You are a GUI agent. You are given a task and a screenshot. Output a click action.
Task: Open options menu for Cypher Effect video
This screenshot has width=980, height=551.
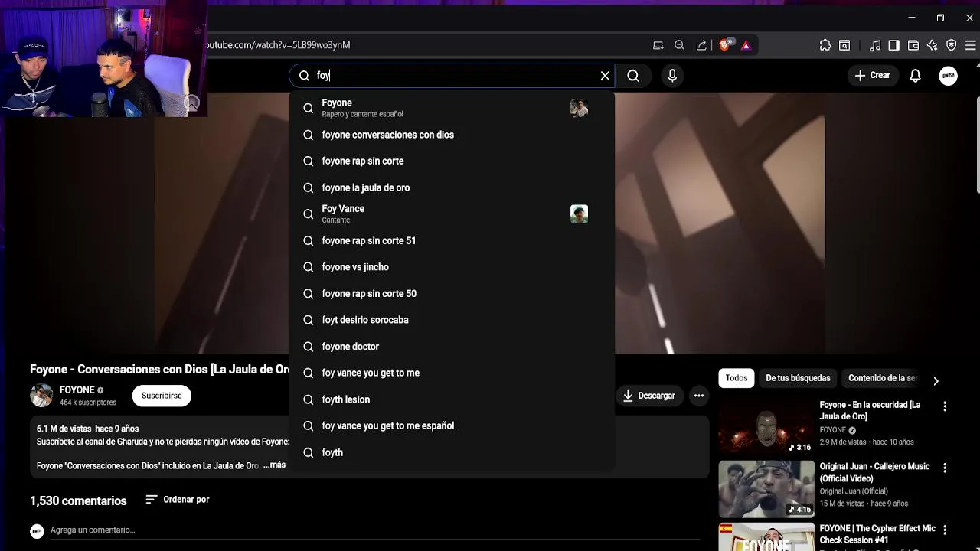coord(945,530)
